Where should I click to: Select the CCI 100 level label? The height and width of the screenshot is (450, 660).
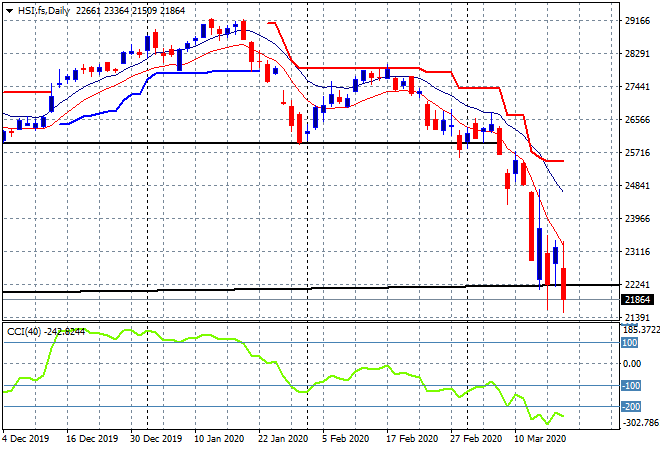click(x=630, y=343)
